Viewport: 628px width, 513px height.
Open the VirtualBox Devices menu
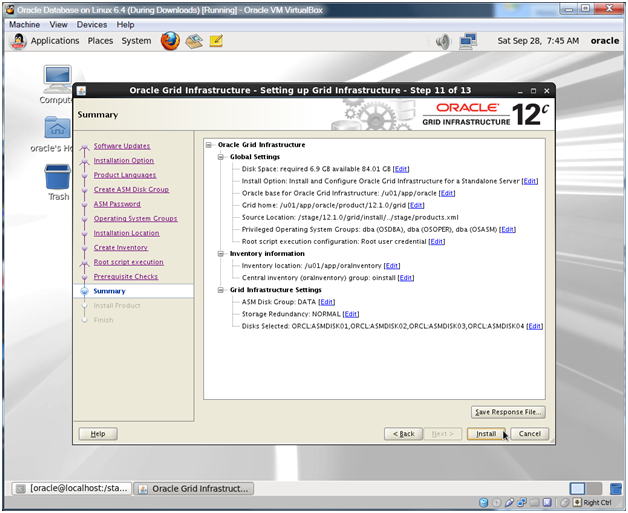91,24
